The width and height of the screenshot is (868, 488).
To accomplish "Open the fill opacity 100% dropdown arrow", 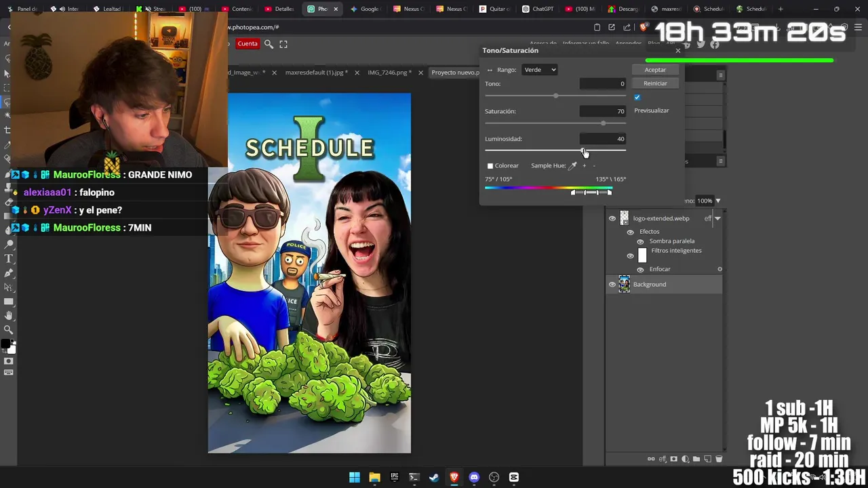I will (x=718, y=201).
